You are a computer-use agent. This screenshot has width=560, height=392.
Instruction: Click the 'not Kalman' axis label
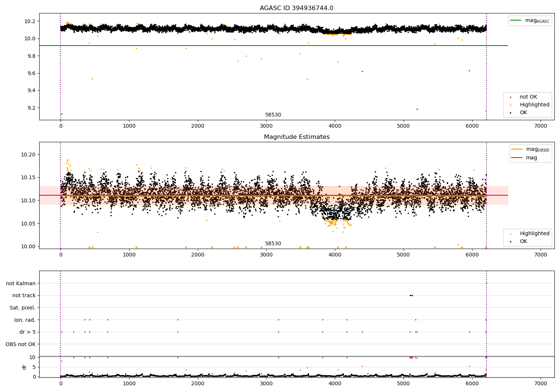[21, 283]
